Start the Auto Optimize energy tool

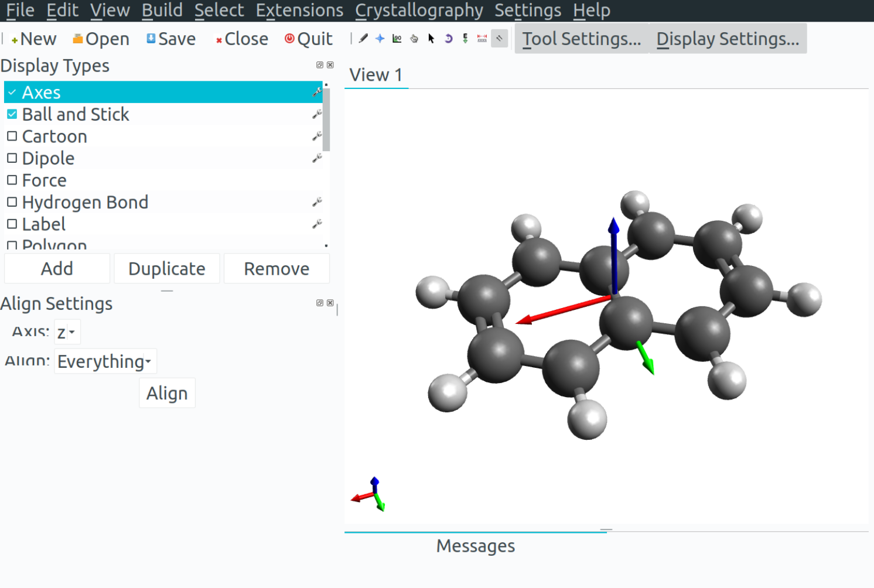pyautogui.click(x=465, y=39)
